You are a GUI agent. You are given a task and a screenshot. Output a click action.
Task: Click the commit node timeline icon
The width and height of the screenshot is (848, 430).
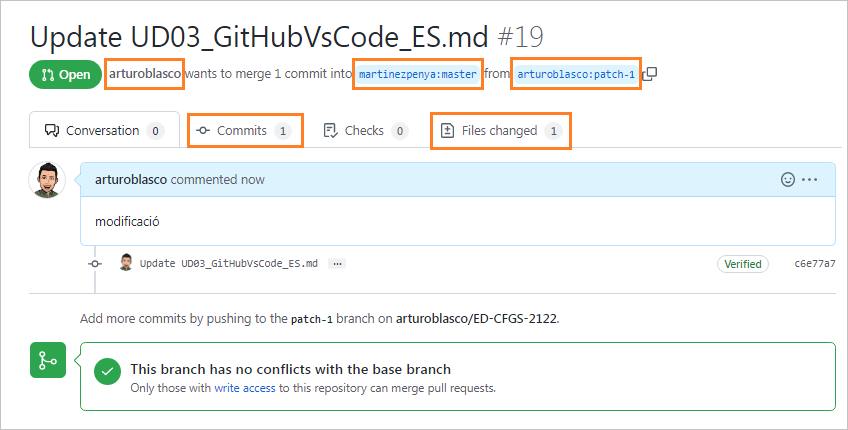point(95,264)
